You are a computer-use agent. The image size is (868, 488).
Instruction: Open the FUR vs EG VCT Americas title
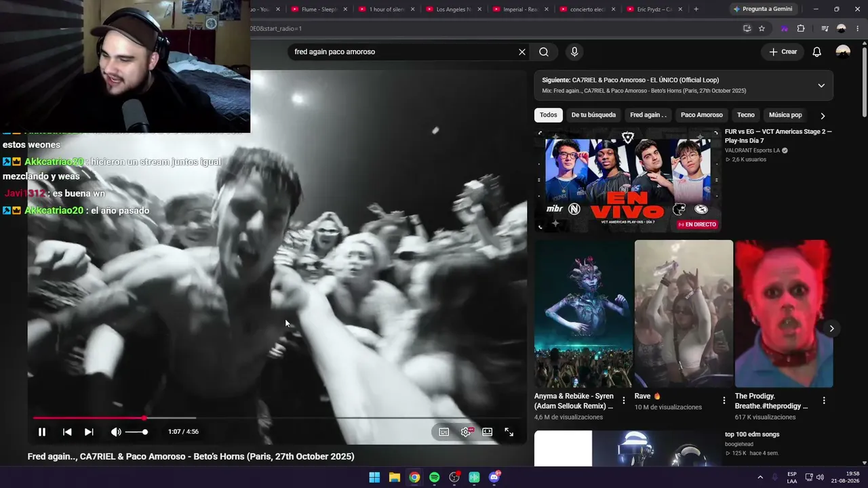pyautogui.click(x=778, y=136)
